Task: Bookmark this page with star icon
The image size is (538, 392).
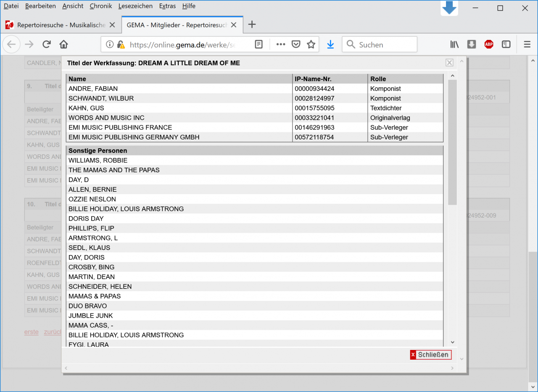Action: pos(311,45)
